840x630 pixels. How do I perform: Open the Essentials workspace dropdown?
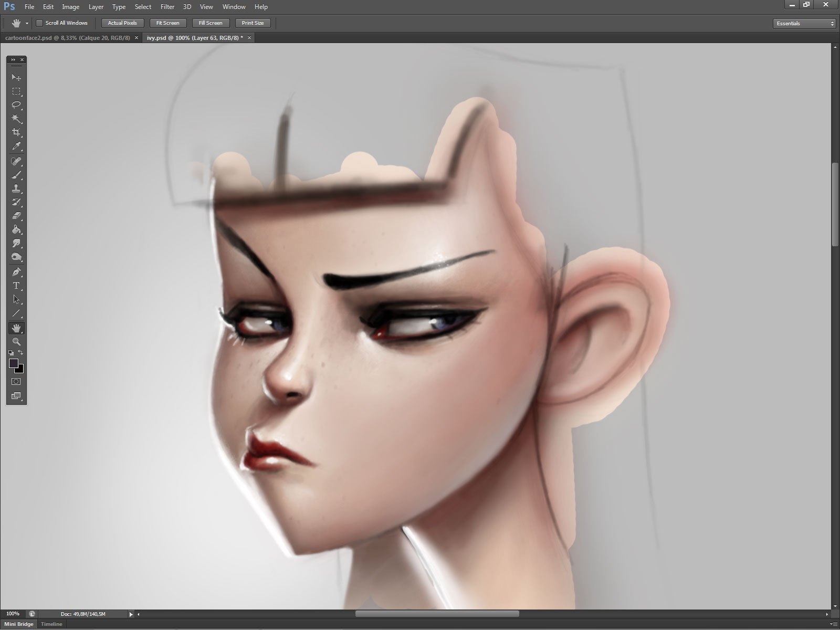[x=804, y=23]
